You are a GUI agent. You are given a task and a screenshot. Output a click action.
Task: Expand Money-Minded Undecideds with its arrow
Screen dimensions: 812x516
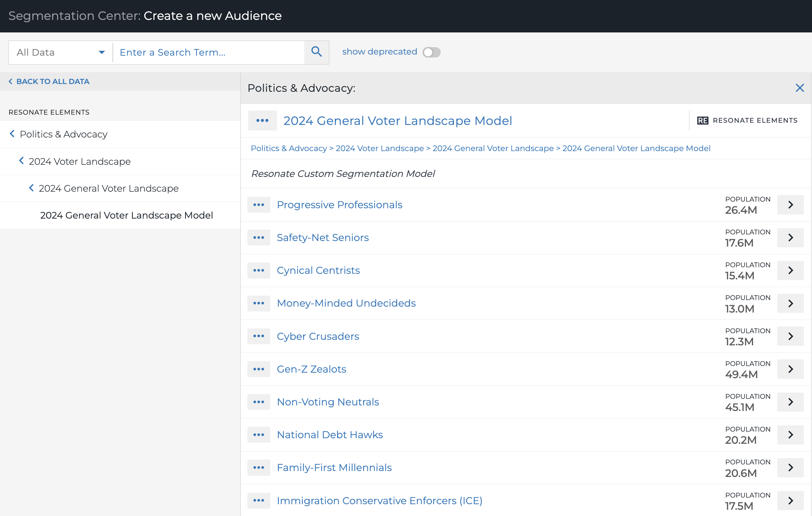tap(790, 303)
